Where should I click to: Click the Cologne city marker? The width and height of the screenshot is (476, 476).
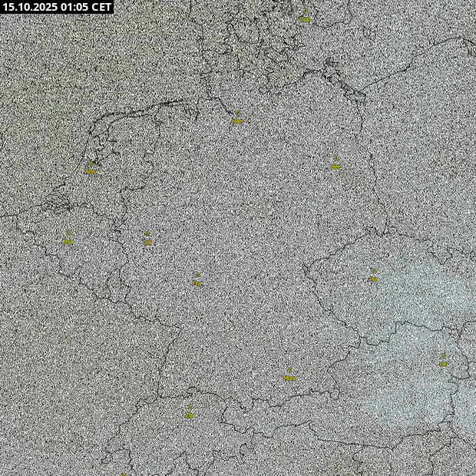pyautogui.click(x=147, y=239)
